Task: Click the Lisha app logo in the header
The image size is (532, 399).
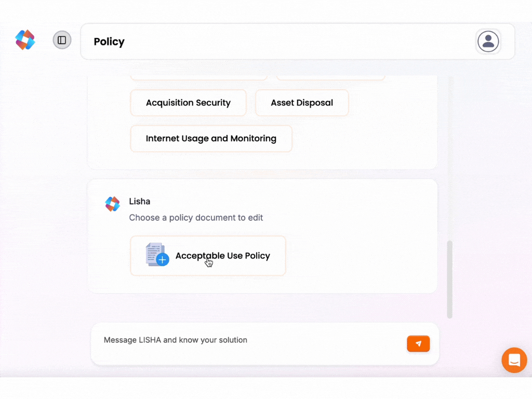Action: point(25,40)
